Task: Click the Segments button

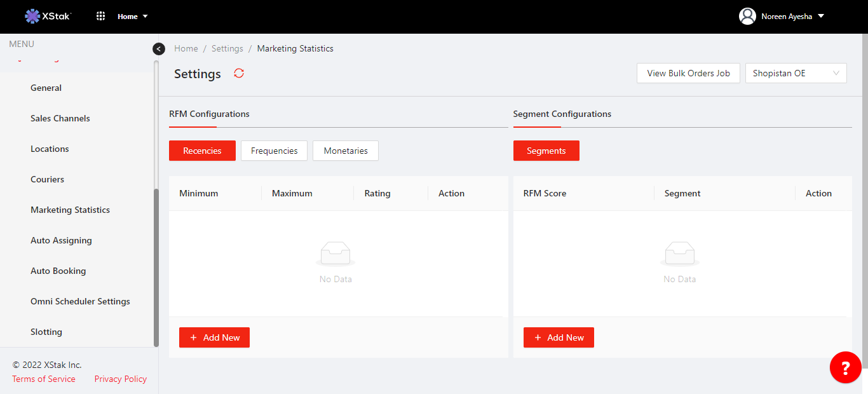Action: [x=546, y=151]
